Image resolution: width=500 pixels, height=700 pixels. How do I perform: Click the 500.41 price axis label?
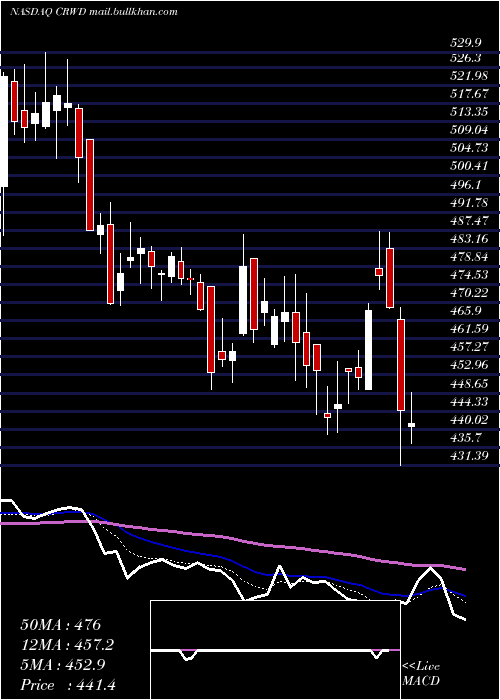coord(469,167)
